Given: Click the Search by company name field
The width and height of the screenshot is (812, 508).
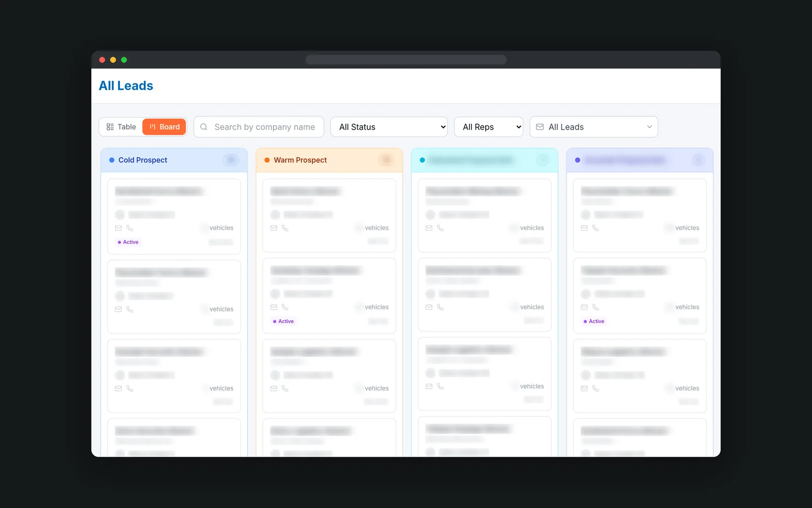Looking at the screenshot, I should (259, 127).
